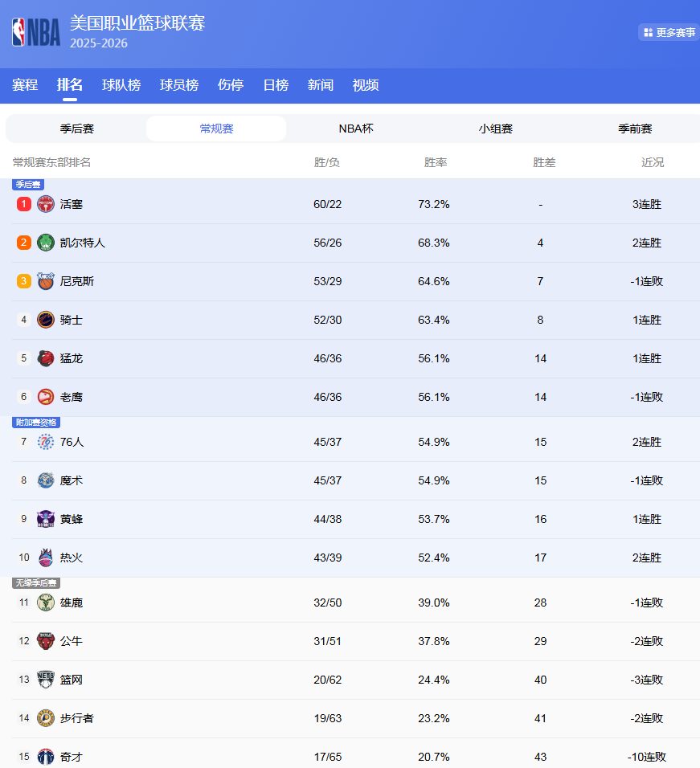The height and width of the screenshot is (768, 700).
Task: Click the 胜率 column header
Action: click(x=436, y=162)
